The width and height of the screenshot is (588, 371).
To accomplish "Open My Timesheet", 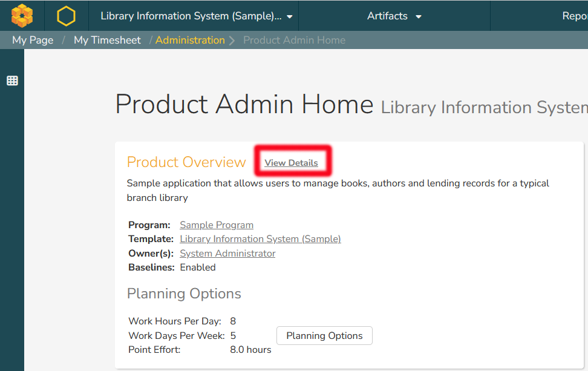I will click(107, 40).
